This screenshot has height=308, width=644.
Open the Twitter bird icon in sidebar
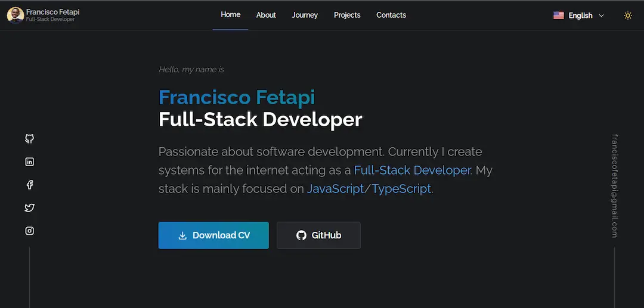coord(29,207)
